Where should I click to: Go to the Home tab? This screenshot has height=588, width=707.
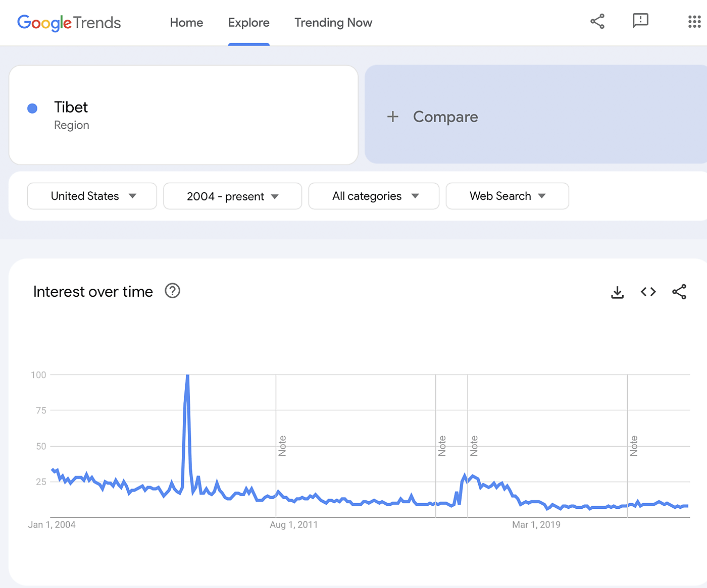186,23
